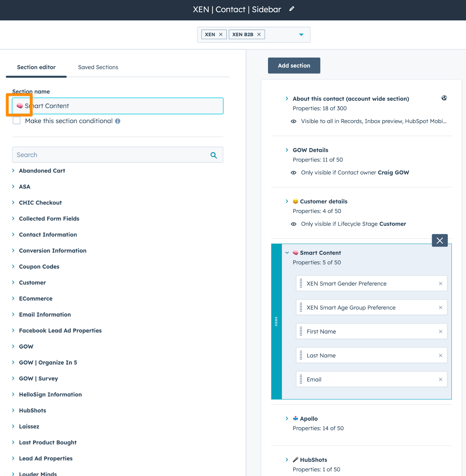Click the magnifying glass search icon

[214, 155]
